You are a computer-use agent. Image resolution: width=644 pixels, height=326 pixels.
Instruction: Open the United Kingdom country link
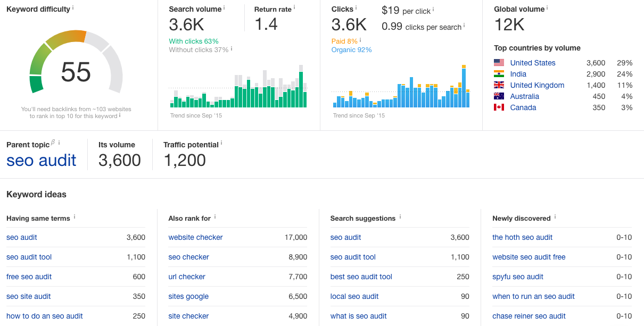click(x=537, y=85)
